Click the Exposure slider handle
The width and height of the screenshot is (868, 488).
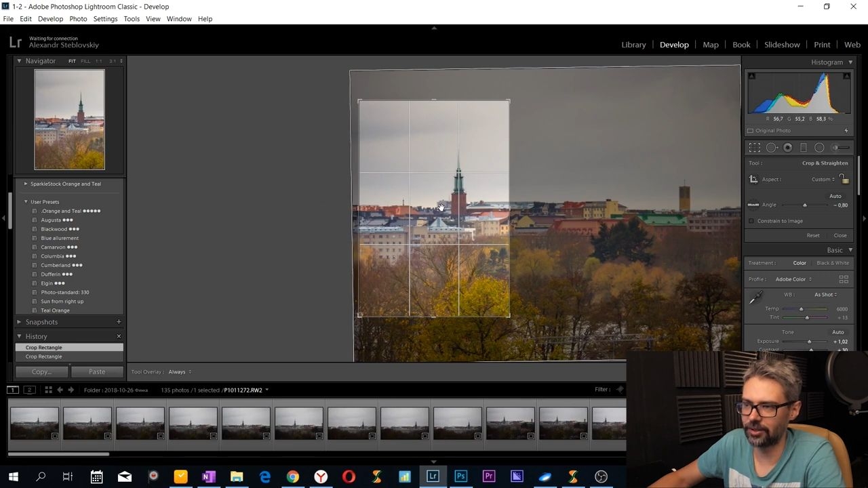coord(809,342)
